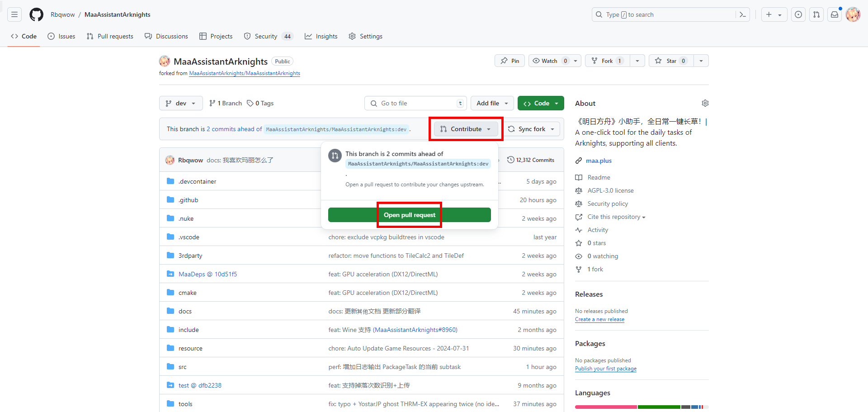This screenshot has width=868, height=412.
Task: Switch to the Issues tab
Action: click(x=61, y=36)
